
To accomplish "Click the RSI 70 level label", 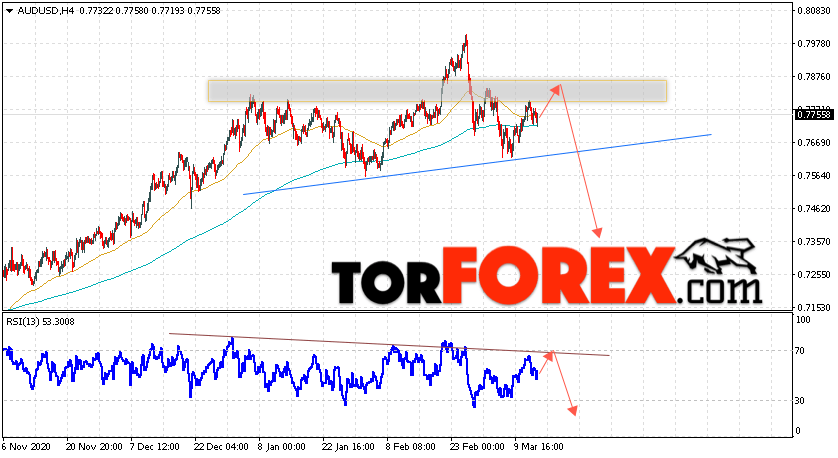I will coord(800,351).
